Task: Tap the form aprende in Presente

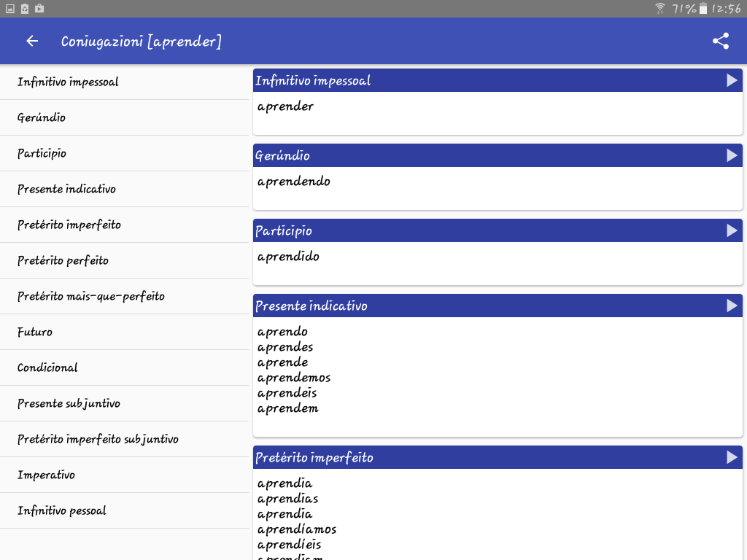Action: tap(282, 362)
